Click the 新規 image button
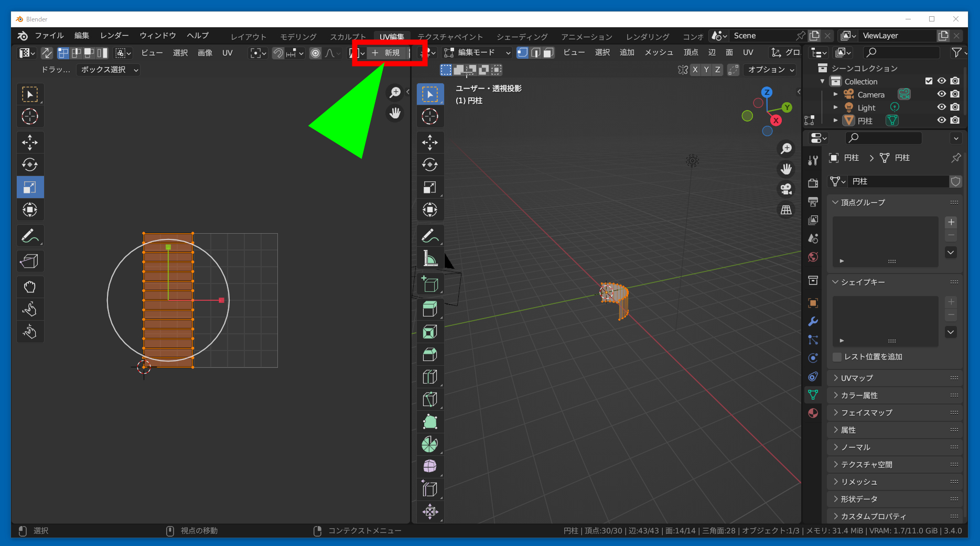 387,53
